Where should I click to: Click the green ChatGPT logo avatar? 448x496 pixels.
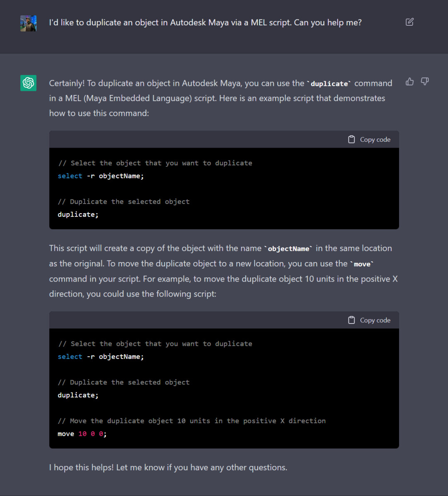(x=28, y=83)
